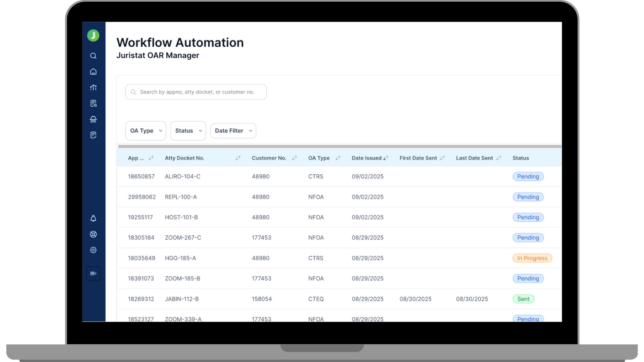Open the settings gear icon
The height and width of the screenshot is (362, 644).
coord(93,250)
